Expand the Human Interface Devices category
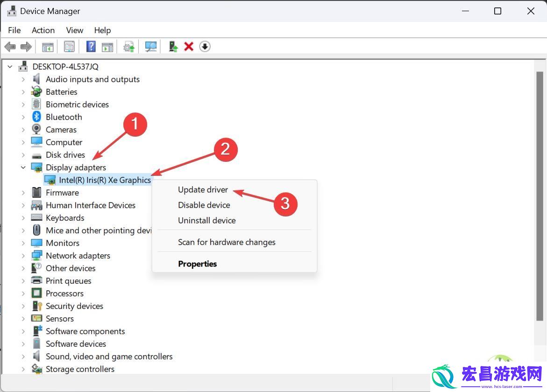The height and width of the screenshot is (392, 547). (23, 205)
